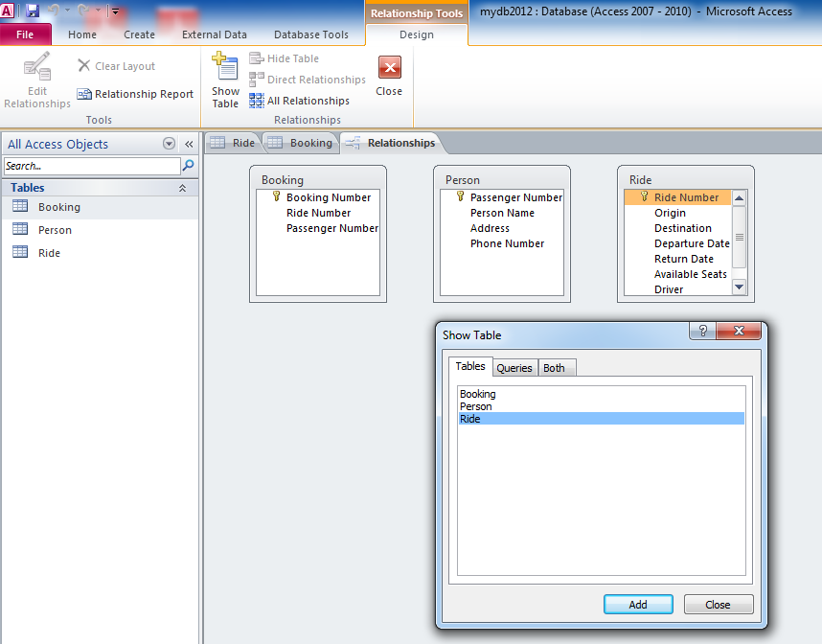Click inside the navigation Search box
The width and height of the screenshot is (822, 644).
[90, 165]
